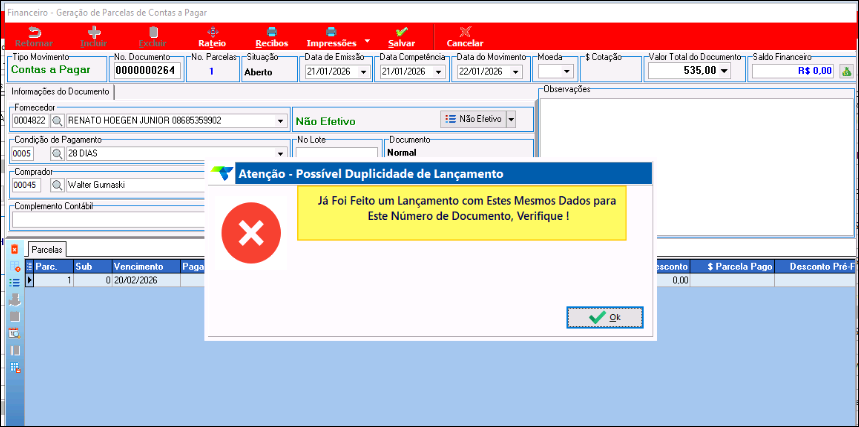Screen dimensions: 859x427
Task: Click the Parc. column header
Action: pyautogui.click(x=53, y=266)
